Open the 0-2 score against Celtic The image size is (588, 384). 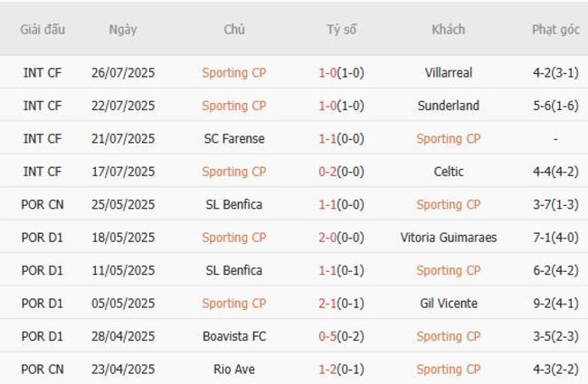[x=327, y=172]
